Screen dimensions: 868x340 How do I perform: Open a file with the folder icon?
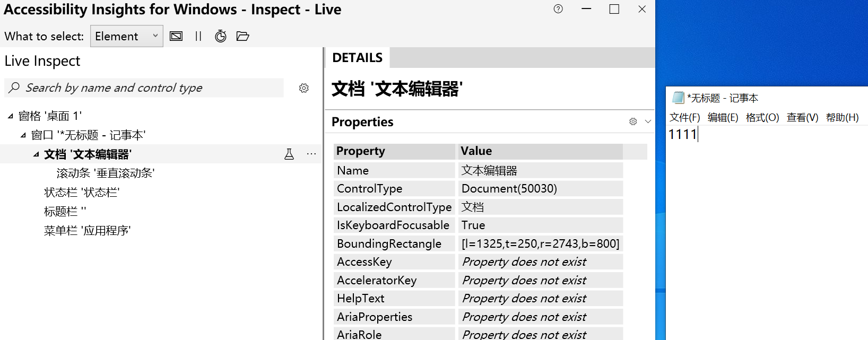pos(242,36)
